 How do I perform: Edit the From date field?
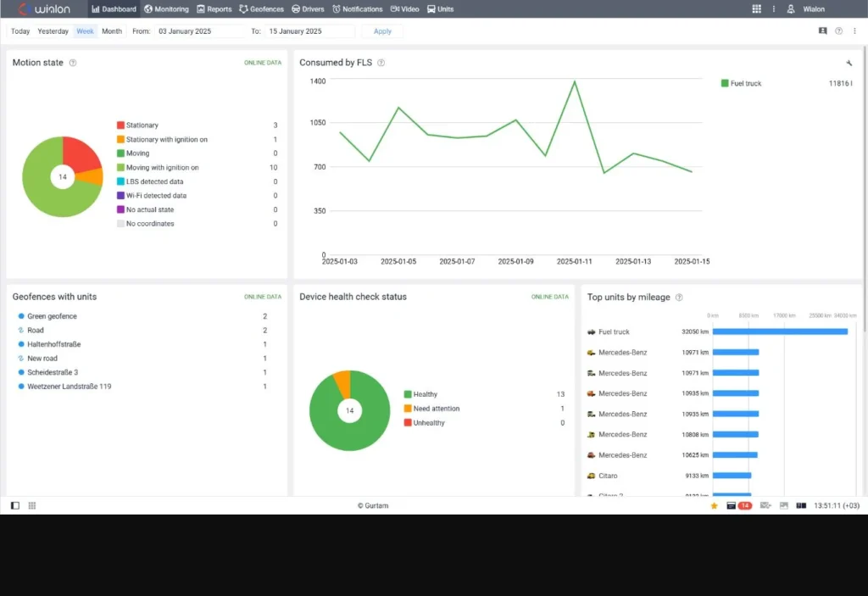tap(200, 31)
